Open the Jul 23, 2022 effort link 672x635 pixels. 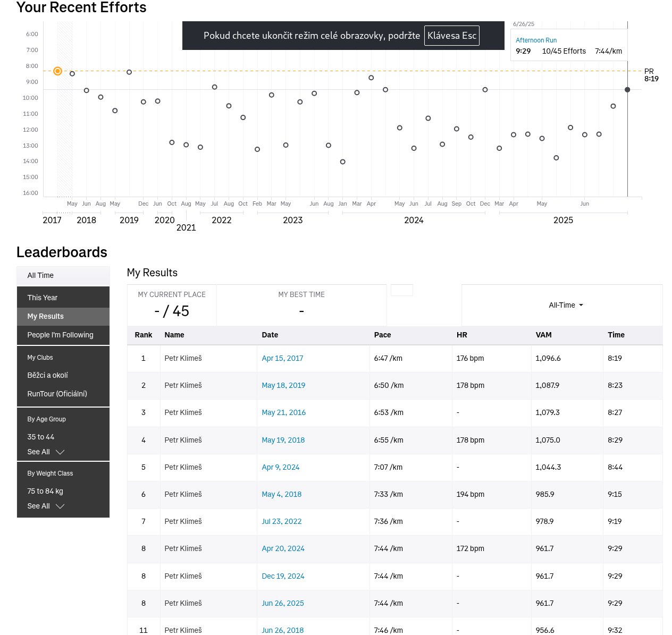click(281, 521)
